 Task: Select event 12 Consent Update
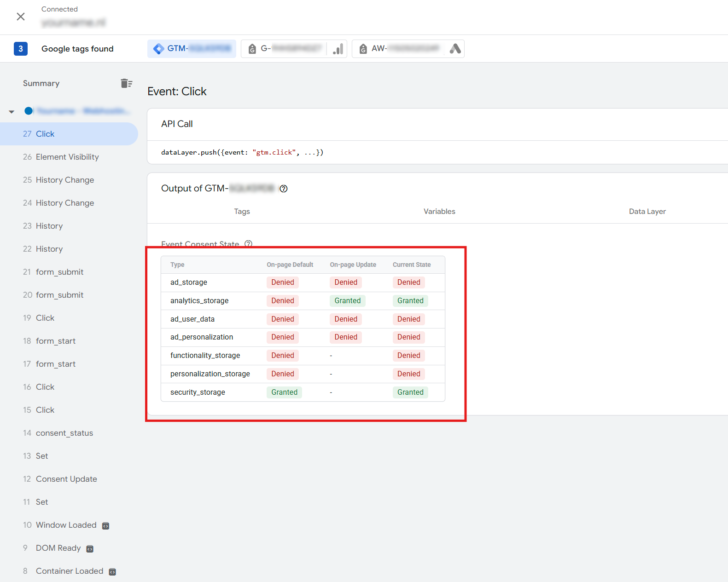(66, 479)
